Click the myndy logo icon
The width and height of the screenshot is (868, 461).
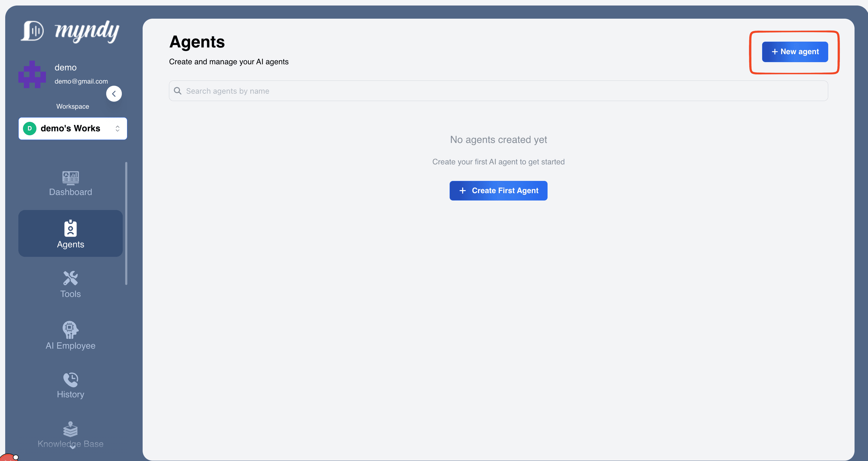(32, 31)
